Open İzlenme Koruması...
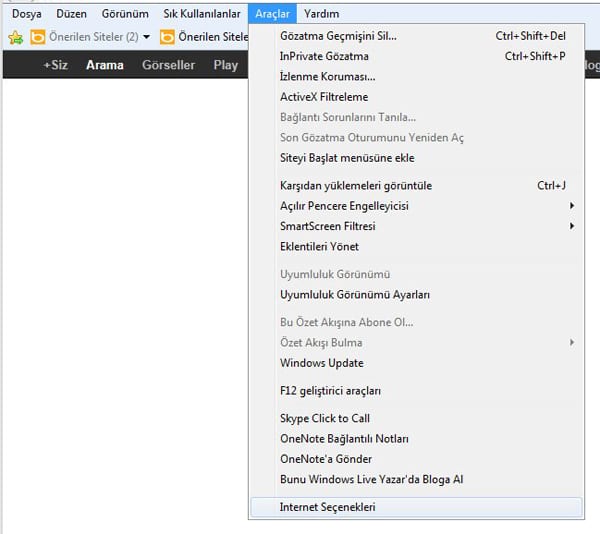 coord(416,77)
